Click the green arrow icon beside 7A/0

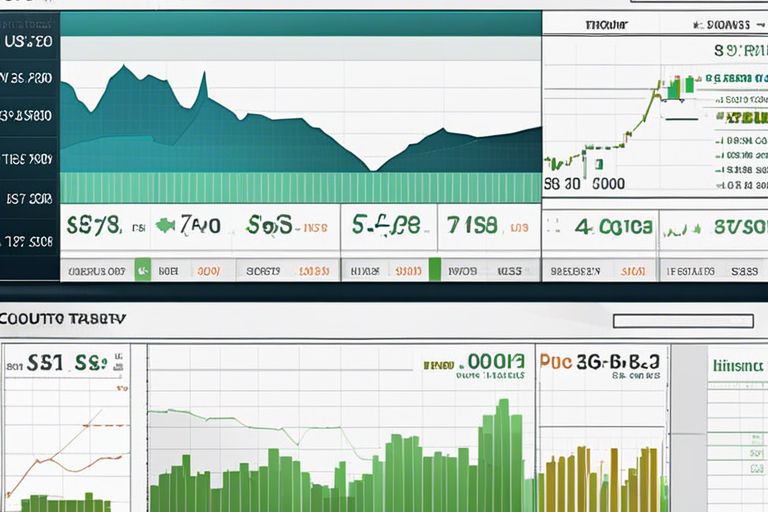[164, 227]
